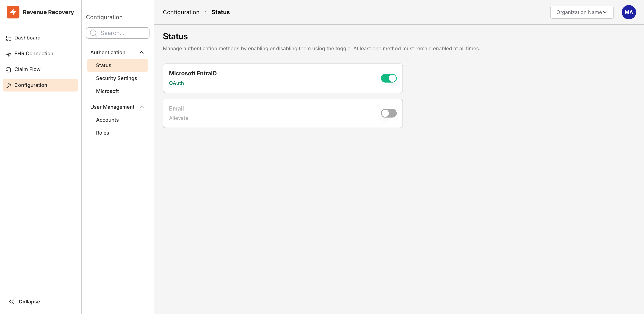Click inside the Search field
This screenshot has height=314, width=644.
pyautogui.click(x=118, y=33)
